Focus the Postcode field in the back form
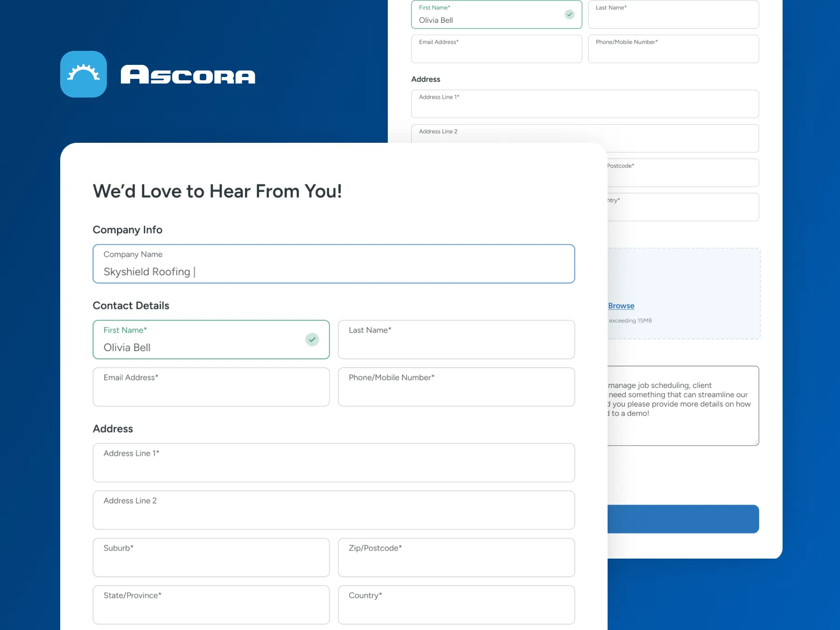Image resolution: width=840 pixels, height=630 pixels. 683,173
